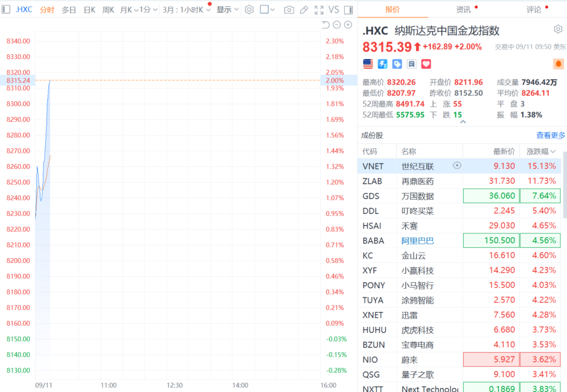Open 阿里巴巴 stock link
The image size is (567, 392).
pyautogui.click(x=417, y=241)
